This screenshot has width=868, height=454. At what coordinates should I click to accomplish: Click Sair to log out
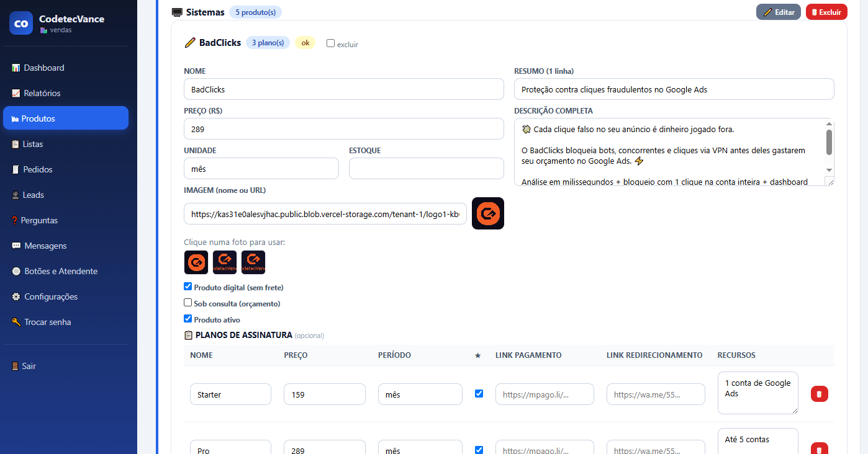point(66,366)
